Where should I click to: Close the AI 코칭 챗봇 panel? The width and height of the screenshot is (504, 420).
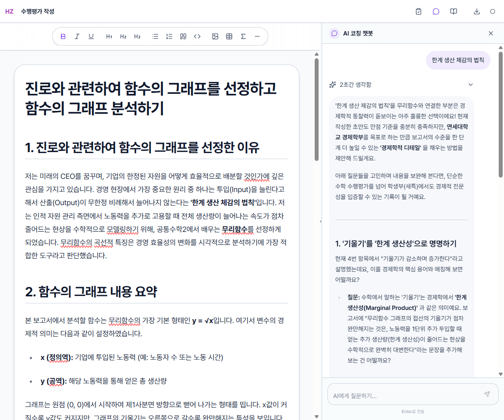pyautogui.click(x=491, y=33)
